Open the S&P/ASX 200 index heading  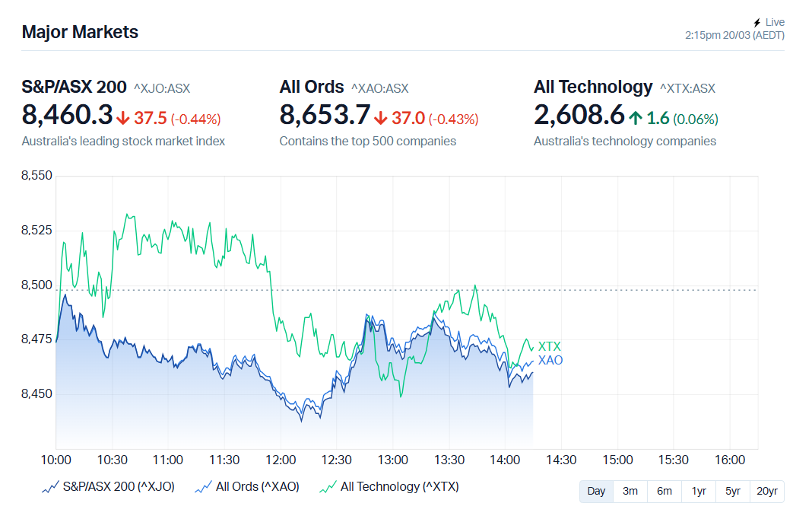pyautogui.click(x=74, y=87)
